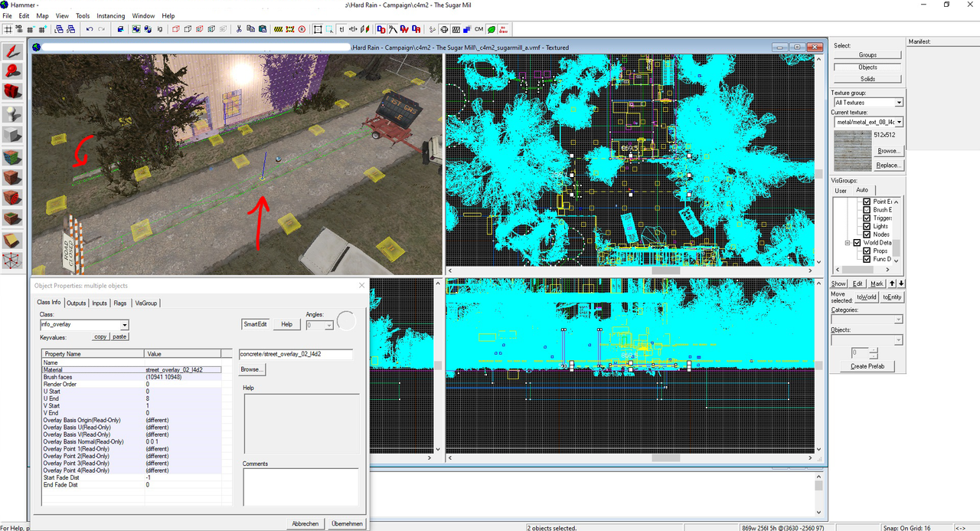Toggle the 2D grid toolbar icon

point(8,29)
